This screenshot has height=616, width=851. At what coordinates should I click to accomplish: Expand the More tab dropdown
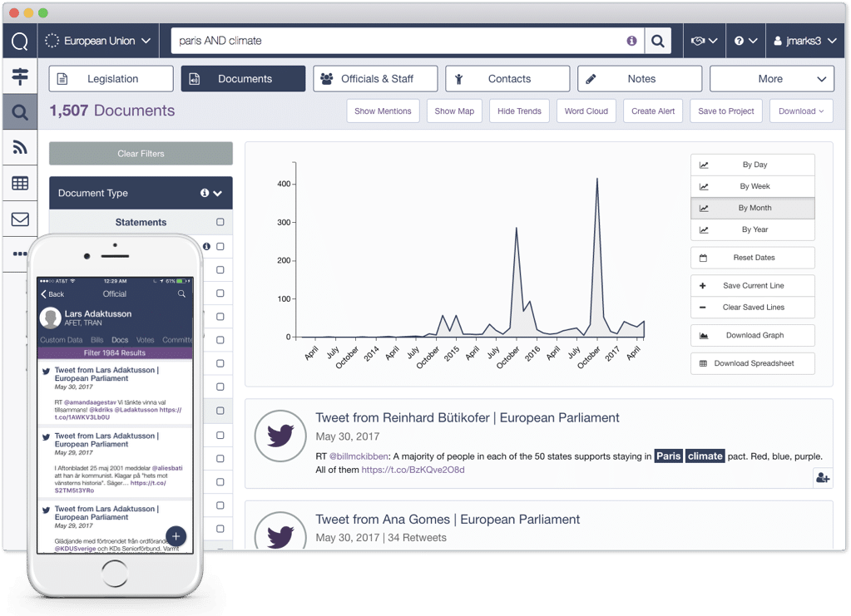click(x=772, y=79)
